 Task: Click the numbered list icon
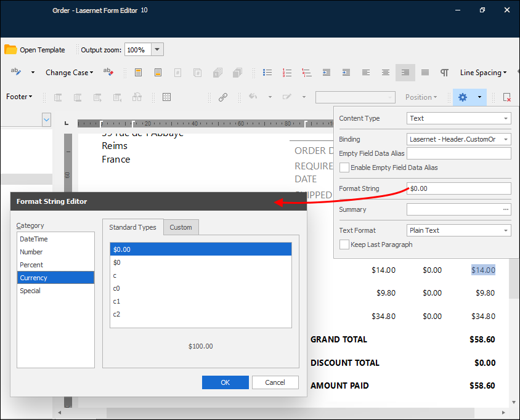click(x=287, y=73)
